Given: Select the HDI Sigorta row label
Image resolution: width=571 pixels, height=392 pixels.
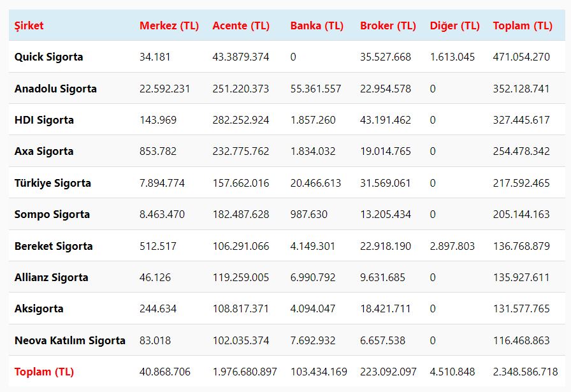Looking at the screenshot, I should coord(44,120).
